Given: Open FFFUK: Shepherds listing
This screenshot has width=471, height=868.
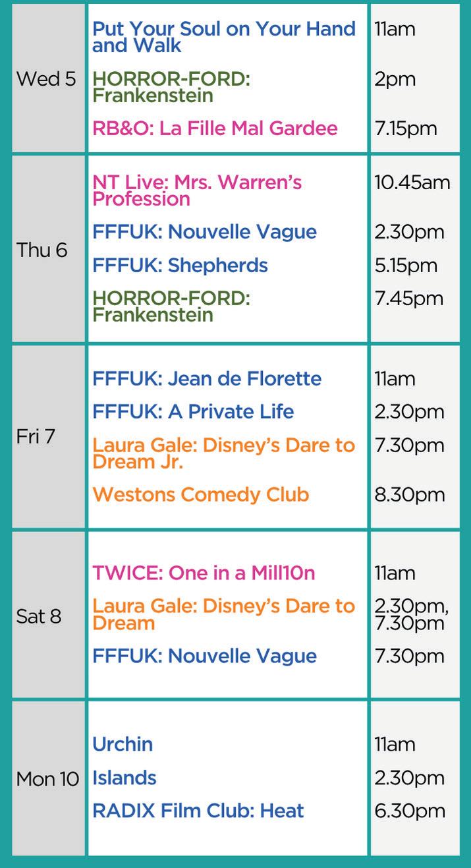Looking at the screenshot, I should 180,265.
